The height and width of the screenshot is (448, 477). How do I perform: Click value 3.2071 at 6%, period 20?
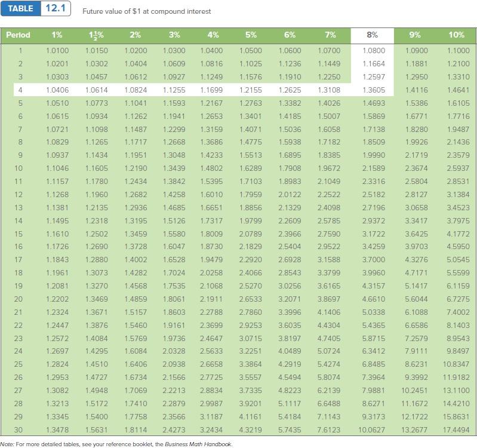coord(290,299)
